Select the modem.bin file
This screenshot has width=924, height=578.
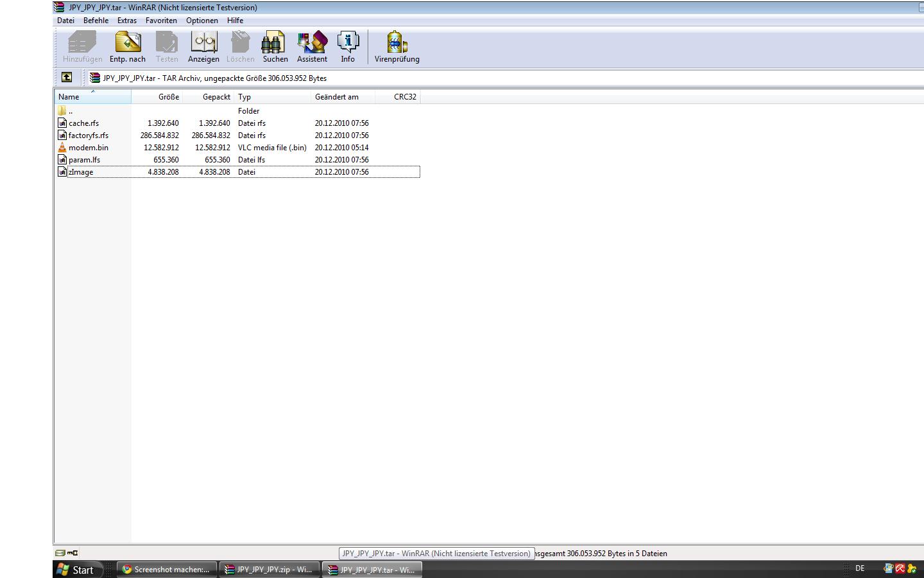pyautogui.click(x=89, y=148)
